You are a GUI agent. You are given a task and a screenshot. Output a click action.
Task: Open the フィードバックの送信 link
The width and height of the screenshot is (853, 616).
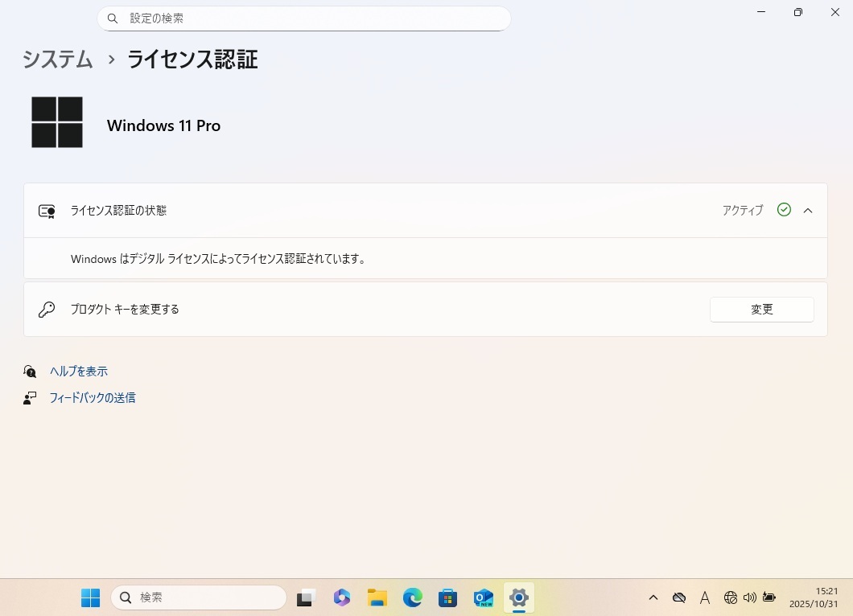[x=93, y=398]
